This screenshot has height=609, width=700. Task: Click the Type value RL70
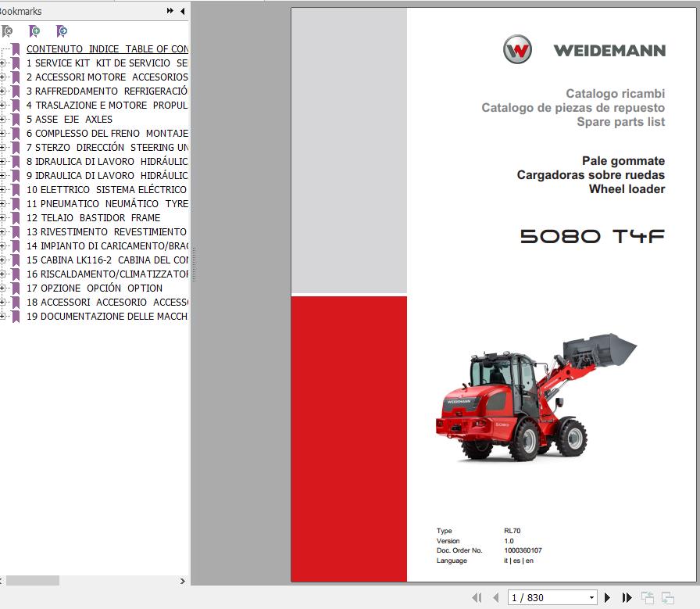512,531
